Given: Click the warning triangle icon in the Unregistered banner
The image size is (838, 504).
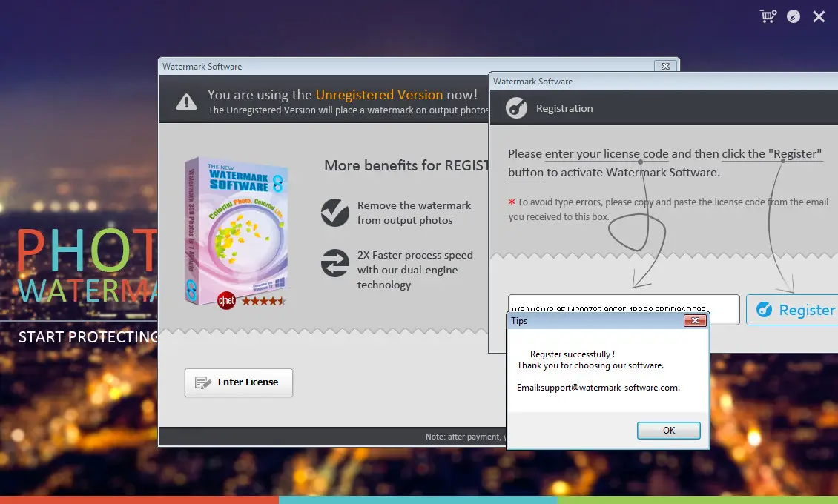Looking at the screenshot, I should (x=187, y=101).
